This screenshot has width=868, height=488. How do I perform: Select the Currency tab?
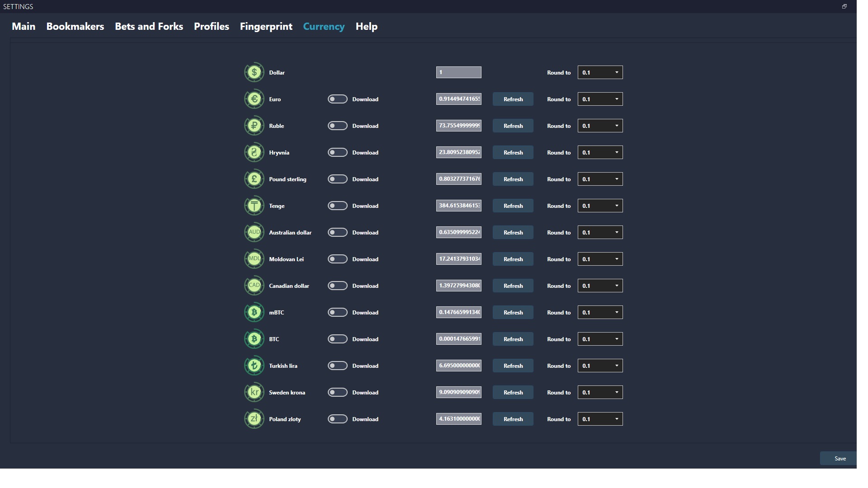pyautogui.click(x=324, y=27)
